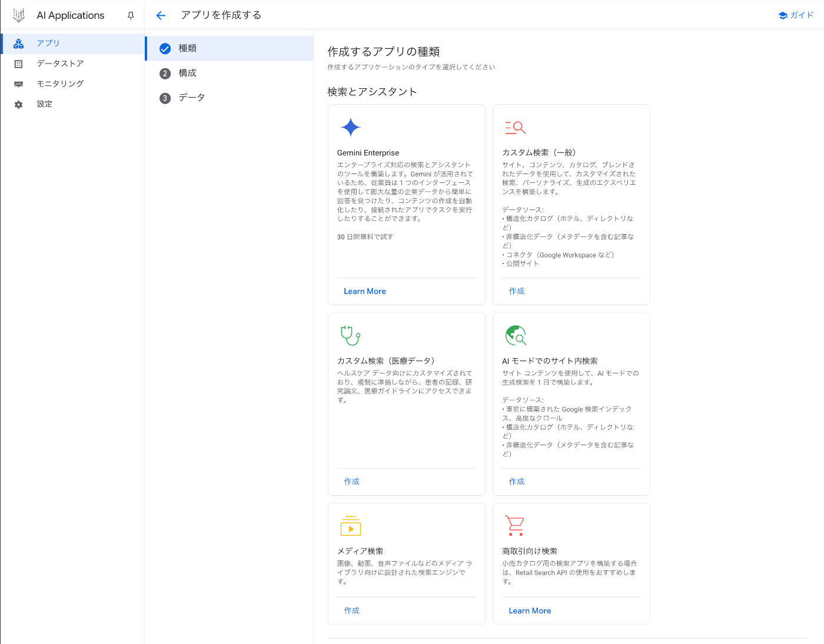Click the shopping cart icon for 商取引向け検索
Screen dimensions: 824x644
[514, 526]
